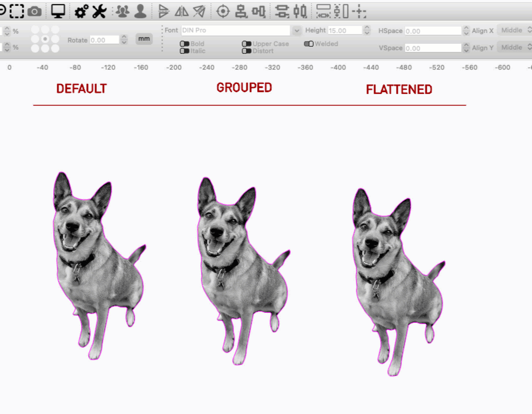Screen dimensions: 532x414
Task: Open the Align X Middle dropdown
Action: pos(513,30)
